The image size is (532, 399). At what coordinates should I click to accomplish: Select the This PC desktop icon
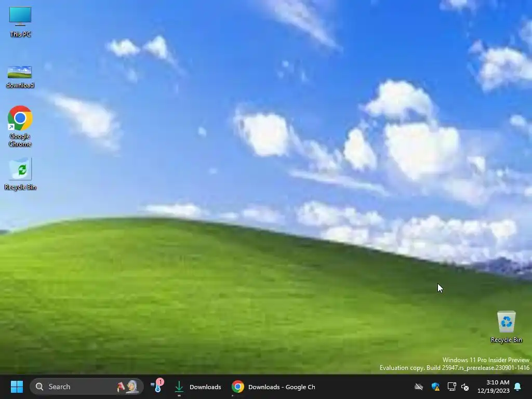[20, 22]
